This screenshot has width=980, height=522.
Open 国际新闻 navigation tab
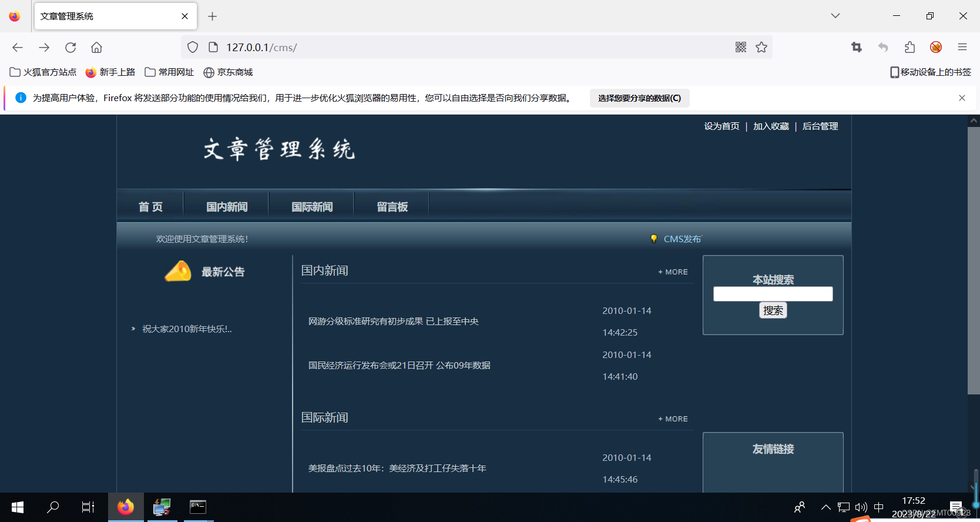pyautogui.click(x=312, y=207)
